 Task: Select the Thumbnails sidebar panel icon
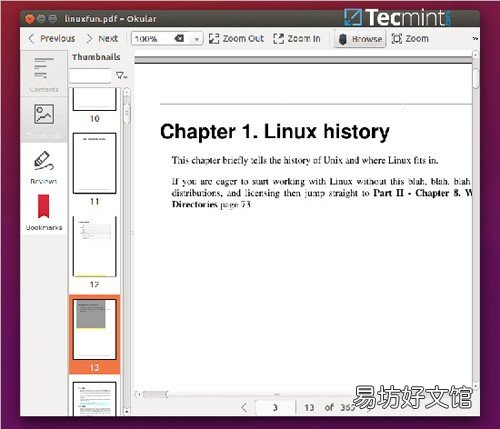[44, 114]
